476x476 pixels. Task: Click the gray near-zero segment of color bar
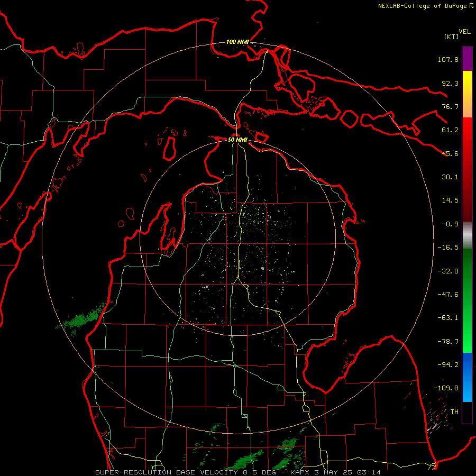click(x=467, y=235)
